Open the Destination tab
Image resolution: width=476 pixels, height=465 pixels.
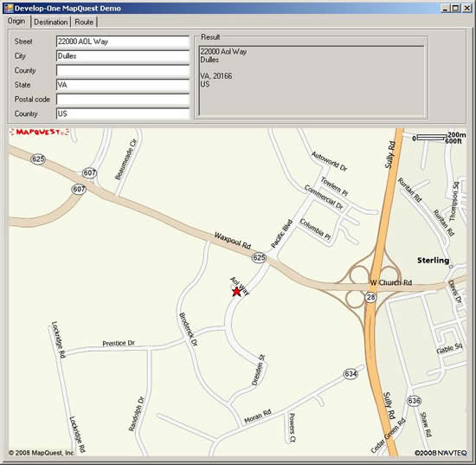point(51,23)
